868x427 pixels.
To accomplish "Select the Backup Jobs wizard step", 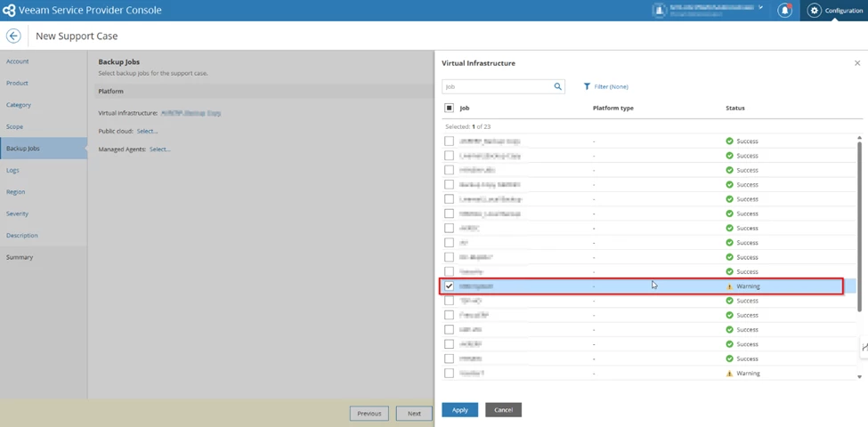I will [44, 149].
